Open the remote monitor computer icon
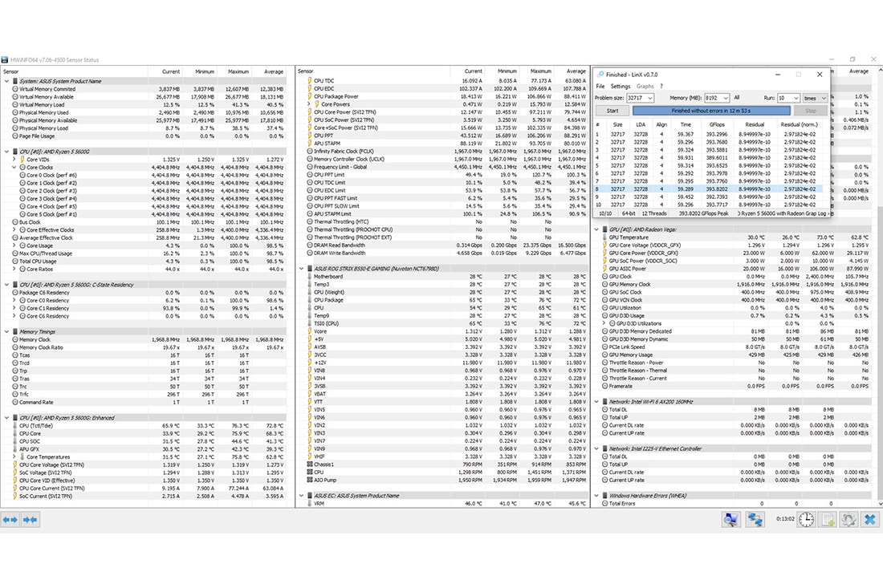883x588 pixels. [x=730, y=520]
